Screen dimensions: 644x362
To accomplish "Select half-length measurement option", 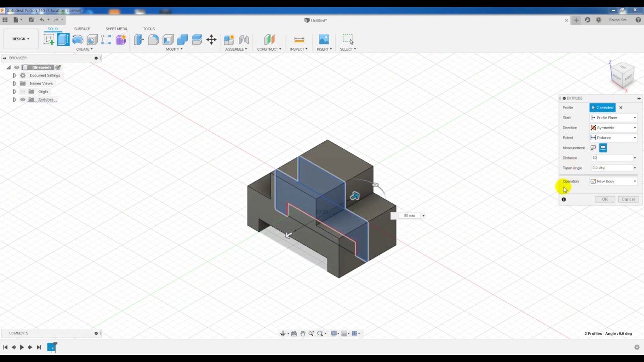I will (x=593, y=148).
